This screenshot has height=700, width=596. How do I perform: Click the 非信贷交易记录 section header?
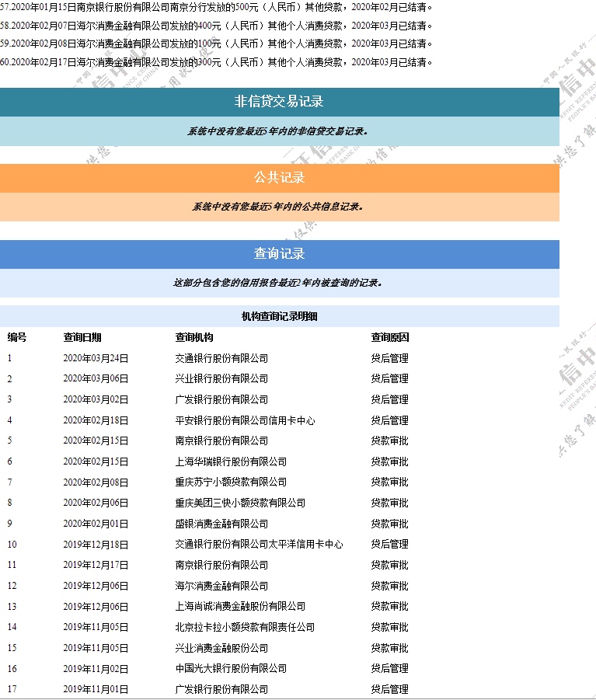(x=280, y=102)
